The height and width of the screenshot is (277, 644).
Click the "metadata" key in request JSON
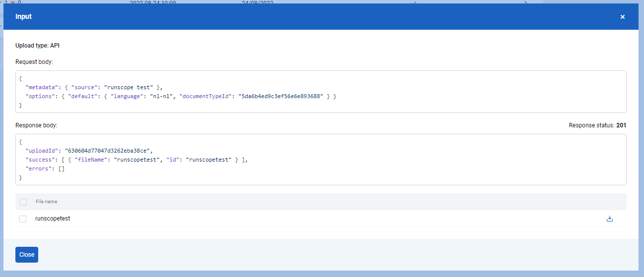click(42, 87)
